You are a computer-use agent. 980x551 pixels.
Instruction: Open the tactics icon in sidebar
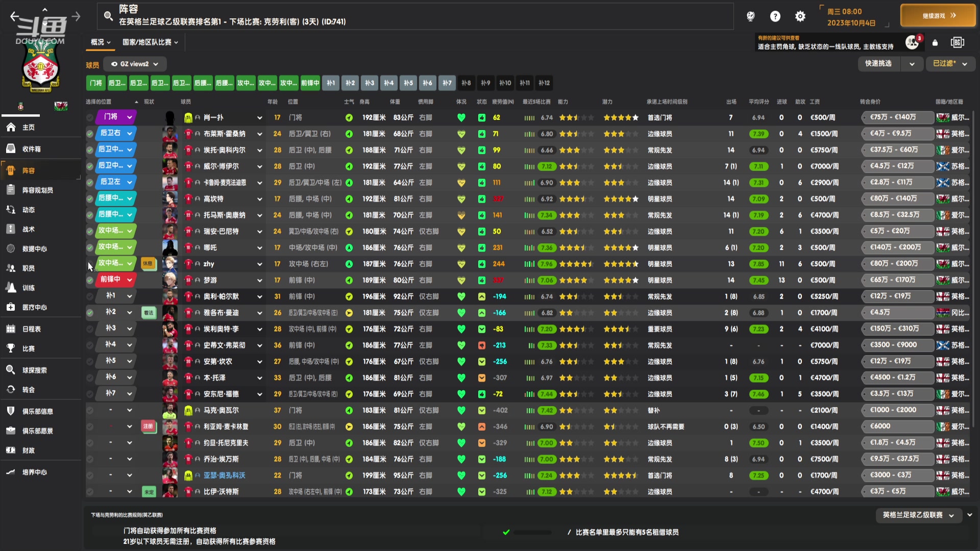coord(11,229)
